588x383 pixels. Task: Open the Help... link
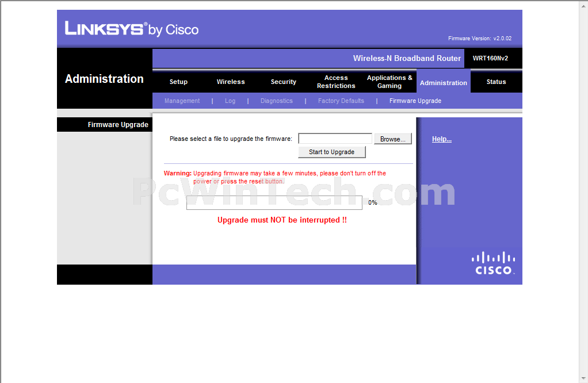441,139
